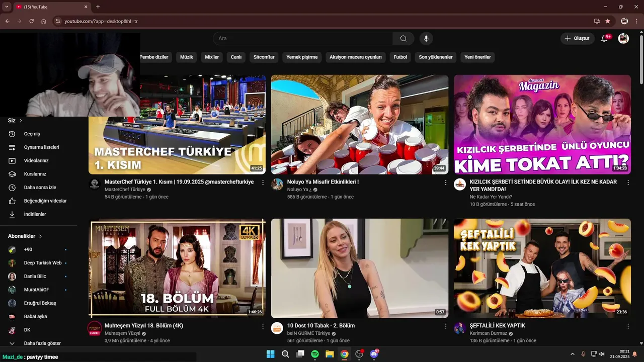Open Spotify from the taskbar
Screen dimensions: 644x362
(x=315, y=354)
